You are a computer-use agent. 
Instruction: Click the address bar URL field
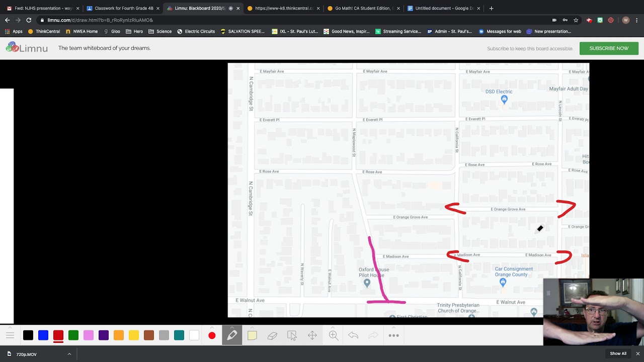point(292,20)
